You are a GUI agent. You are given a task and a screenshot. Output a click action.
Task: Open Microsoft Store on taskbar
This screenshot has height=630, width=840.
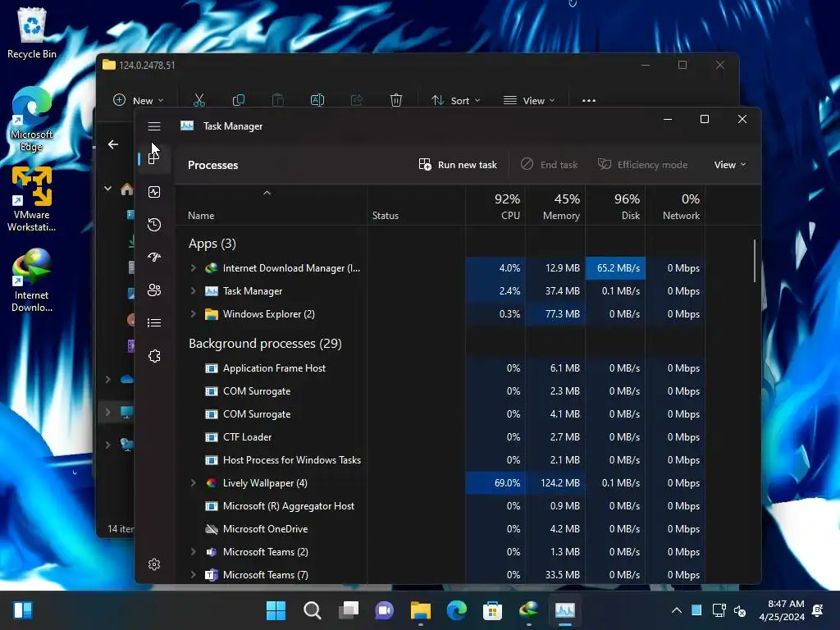coord(492,610)
